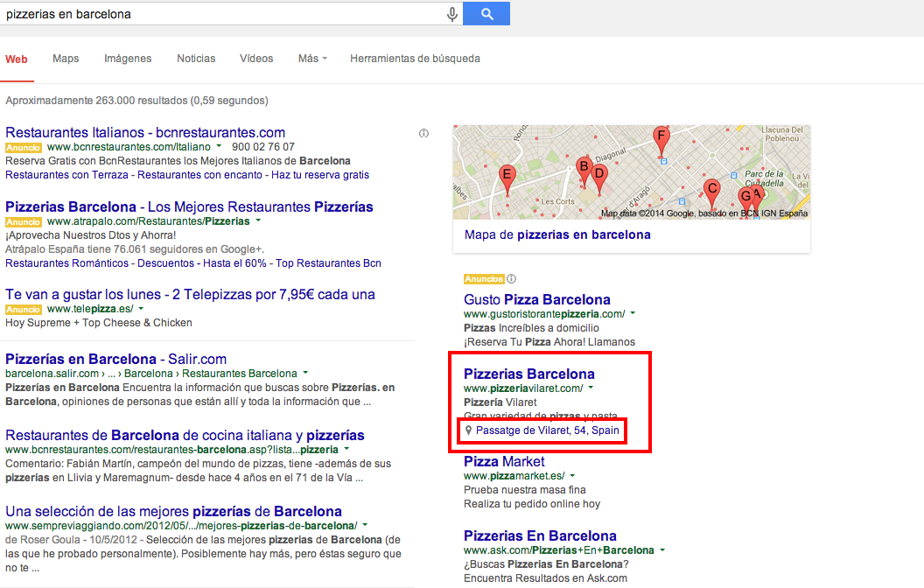
Task: Expand arrow next to bcnrestaurantes.com/Italiano URL
Action: [x=219, y=146]
